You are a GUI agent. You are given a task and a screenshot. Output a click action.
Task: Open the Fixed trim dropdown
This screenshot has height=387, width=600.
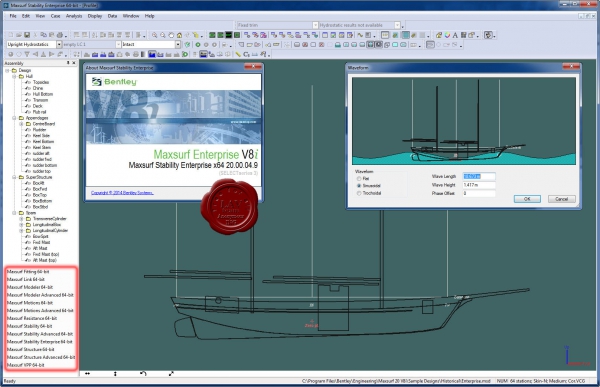point(315,25)
